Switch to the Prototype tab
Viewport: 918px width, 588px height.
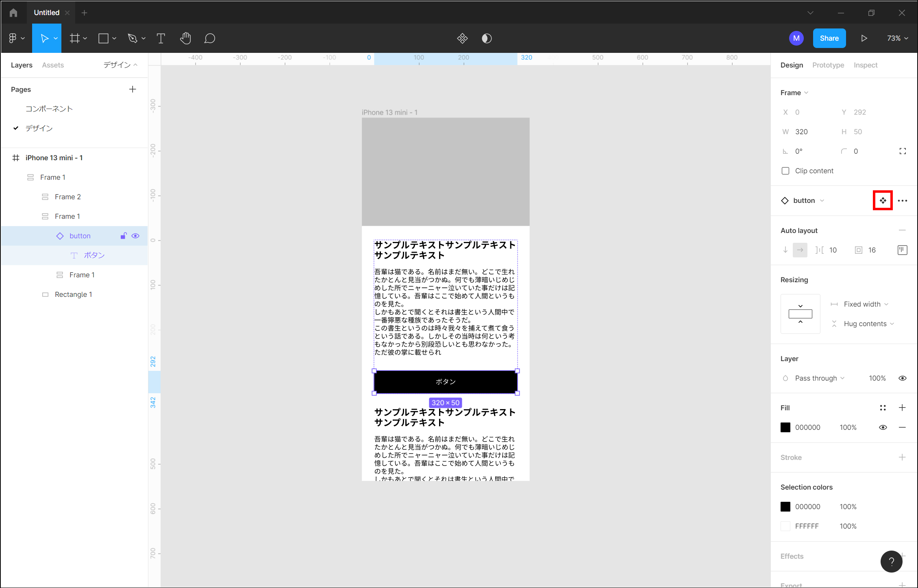tap(828, 65)
